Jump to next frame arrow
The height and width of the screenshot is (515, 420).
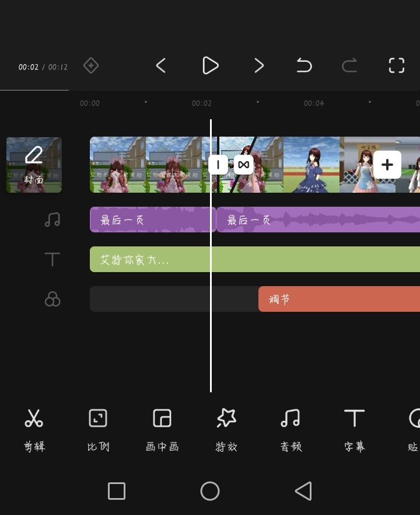tap(259, 65)
